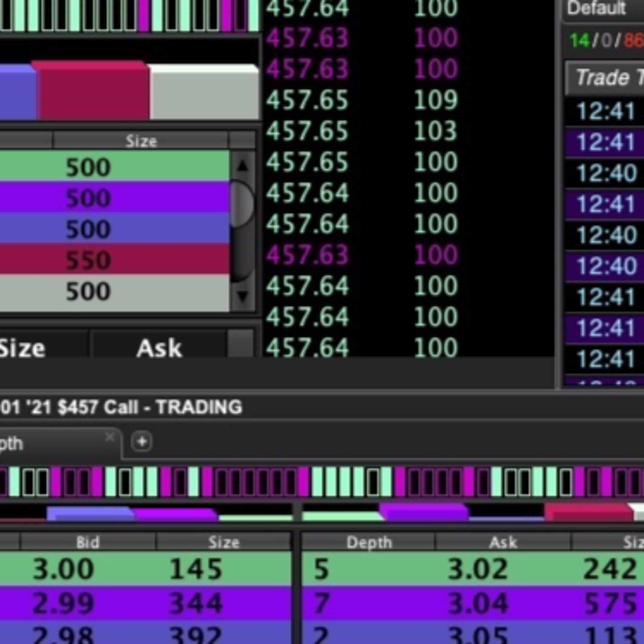Add a new tab with the plus button
644x644 pixels.
[142, 442]
